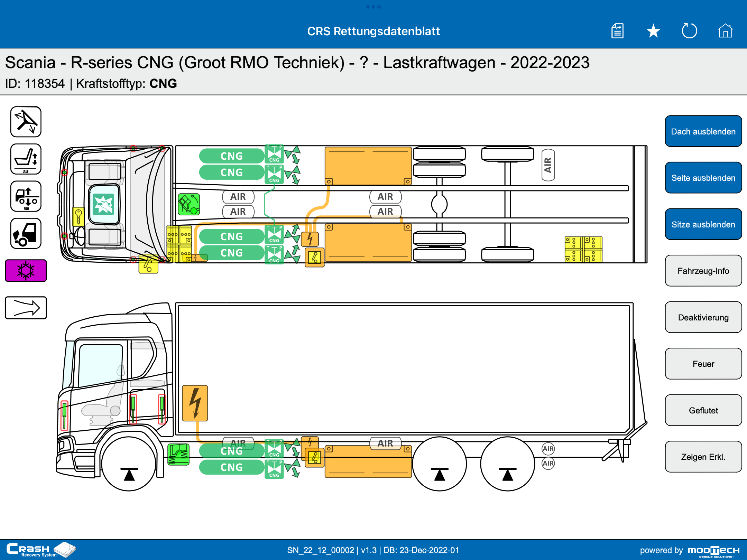Screen dimensions: 747x560
Task: Open the document notes icon in header
Action: tap(618, 31)
